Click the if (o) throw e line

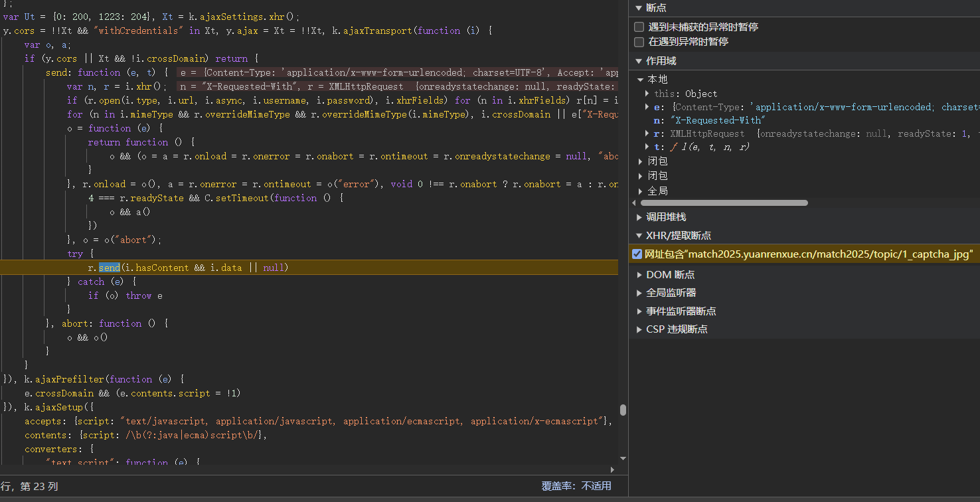coord(125,295)
